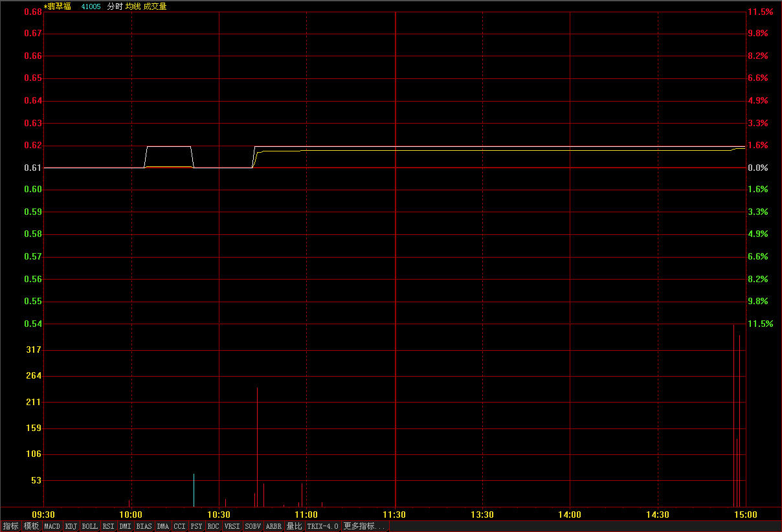Screen dimensions: 782x532
Task: Click the 317 volume axis label
Action: [x=33, y=349]
